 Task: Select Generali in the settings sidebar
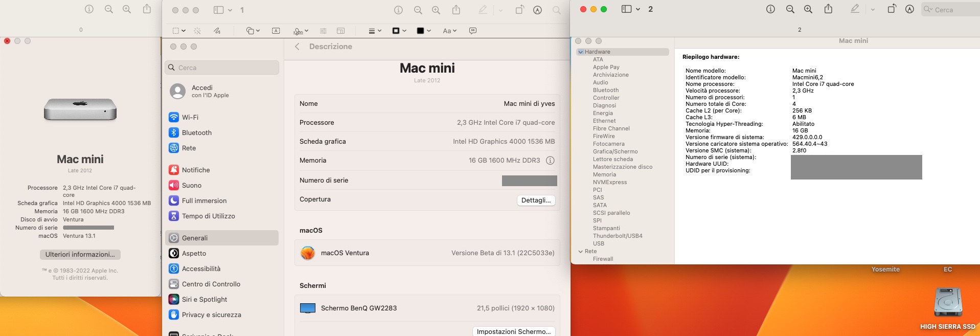222,238
